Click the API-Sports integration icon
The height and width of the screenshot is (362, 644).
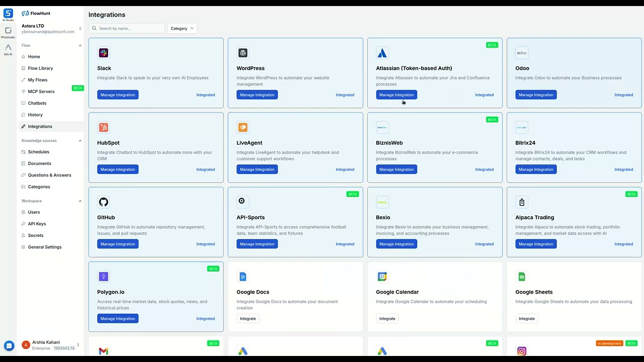click(242, 201)
